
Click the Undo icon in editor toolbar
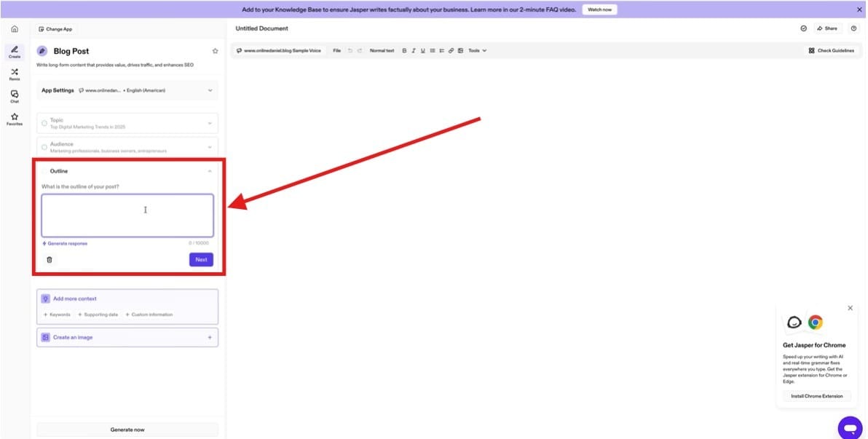(x=350, y=50)
